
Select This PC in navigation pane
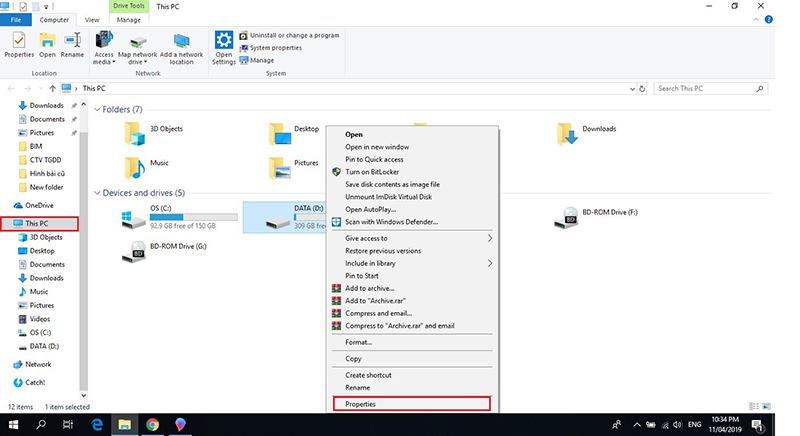tap(37, 223)
